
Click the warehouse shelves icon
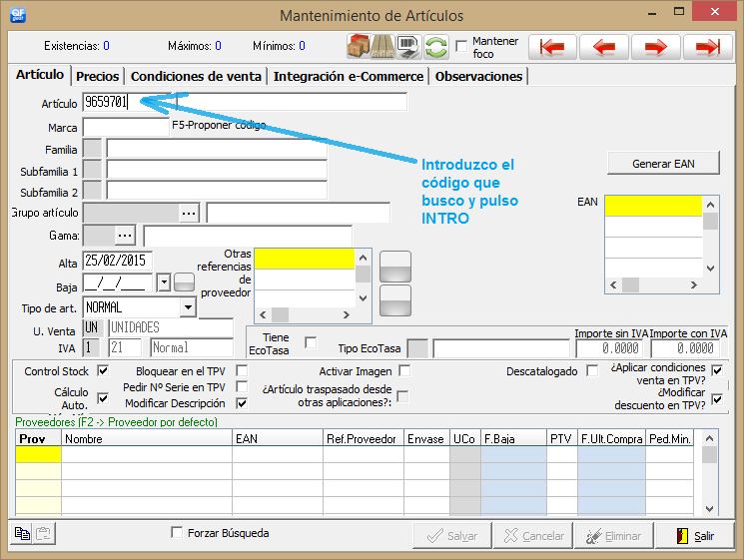tap(382, 47)
